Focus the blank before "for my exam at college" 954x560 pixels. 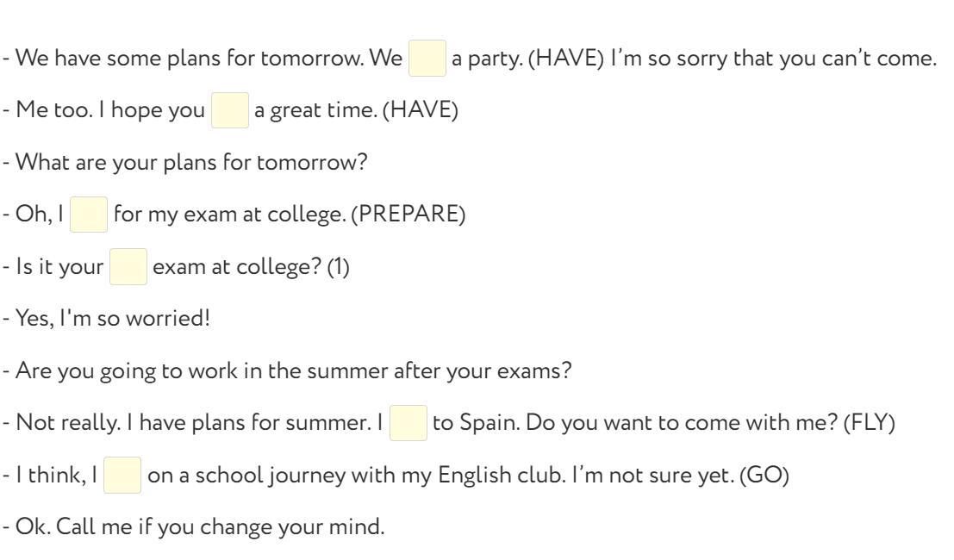pos(89,215)
